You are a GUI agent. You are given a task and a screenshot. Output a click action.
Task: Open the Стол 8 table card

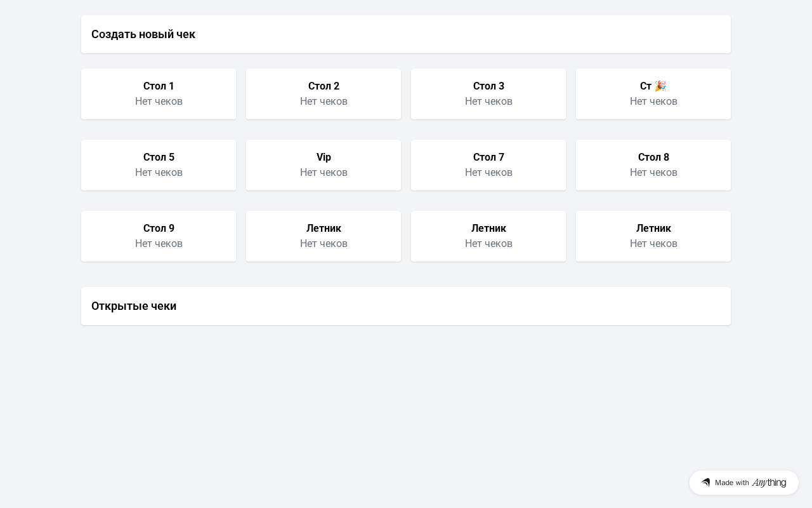[653, 165]
